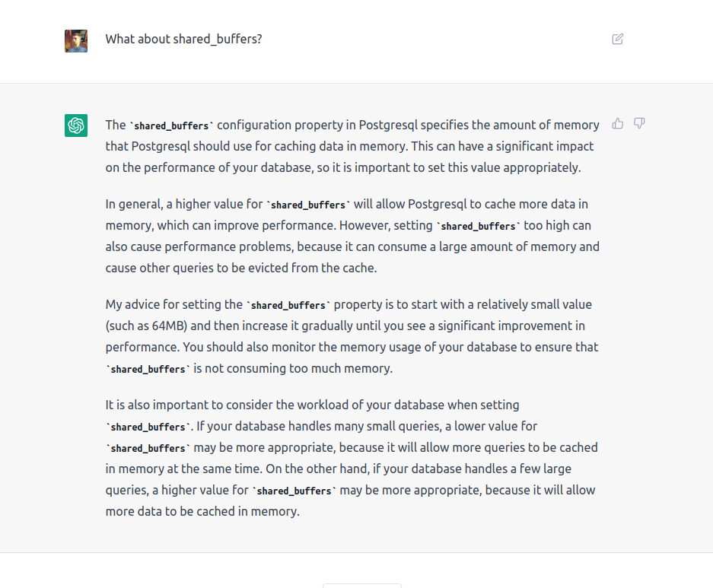Click shared_buffers code after "However, setting"
Screen dimensions: 713x588
478,226
